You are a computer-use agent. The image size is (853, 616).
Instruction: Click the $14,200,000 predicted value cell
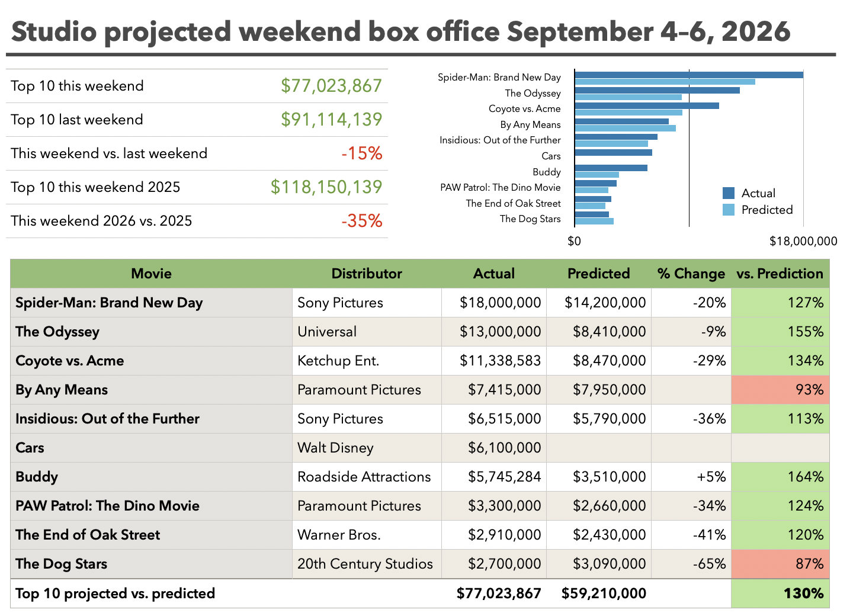[599, 303]
